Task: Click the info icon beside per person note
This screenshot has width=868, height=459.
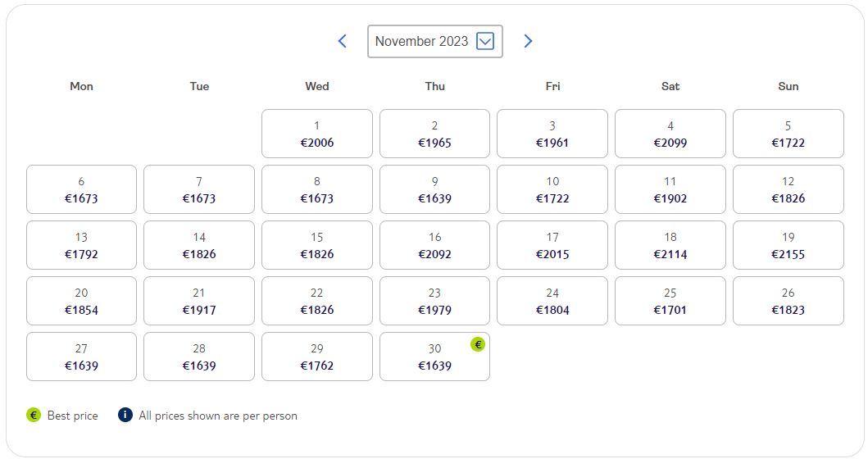Action: coord(125,415)
